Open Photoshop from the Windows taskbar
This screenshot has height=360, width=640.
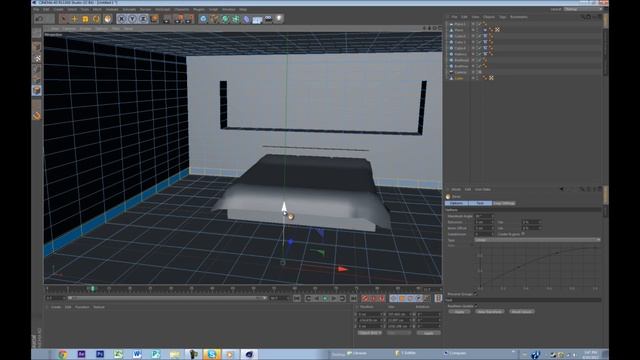tap(100, 354)
